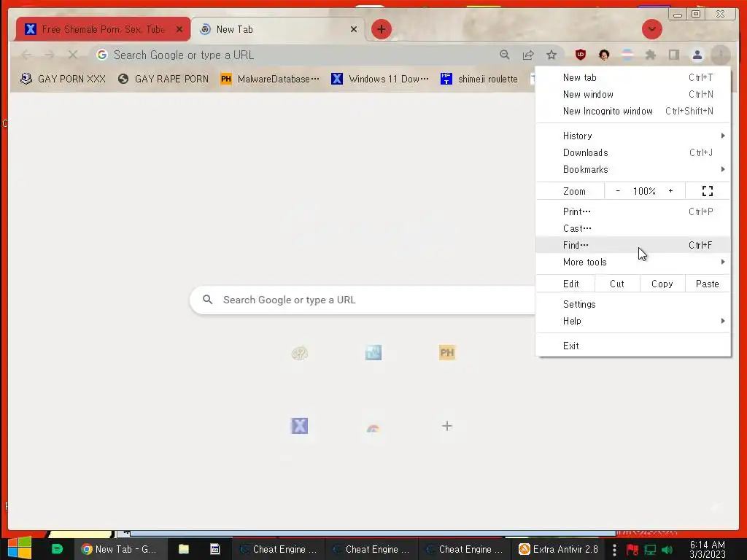
Task: Open the uBlock Origin extension
Action: (580, 55)
